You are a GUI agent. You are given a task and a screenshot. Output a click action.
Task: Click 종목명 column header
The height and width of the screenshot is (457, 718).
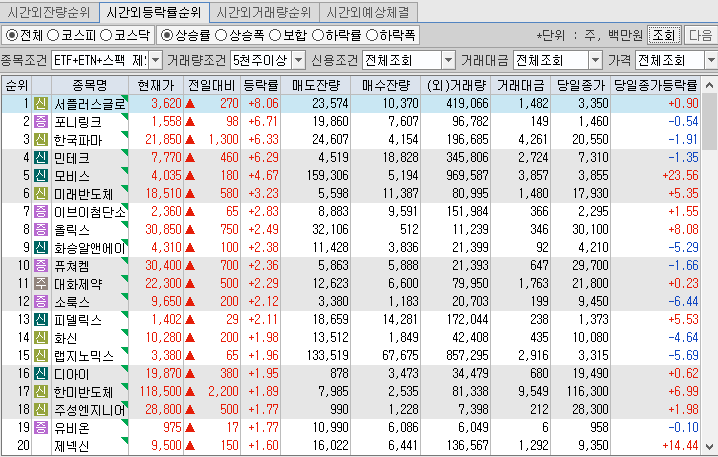click(90, 86)
